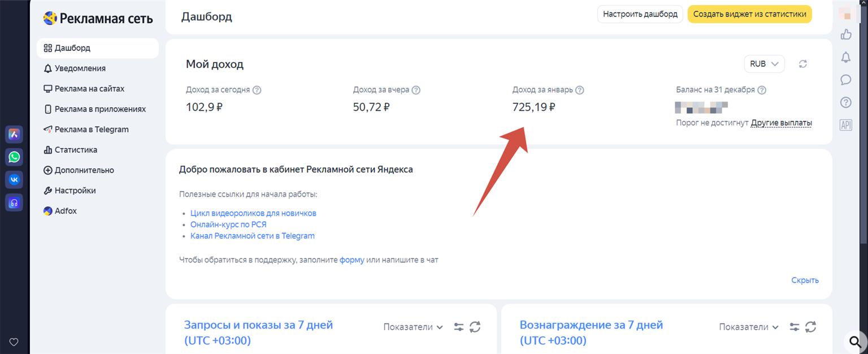This screenshot has width=868, height=354.
Task: Open the notifications bell icon
Action: point(845,57)
